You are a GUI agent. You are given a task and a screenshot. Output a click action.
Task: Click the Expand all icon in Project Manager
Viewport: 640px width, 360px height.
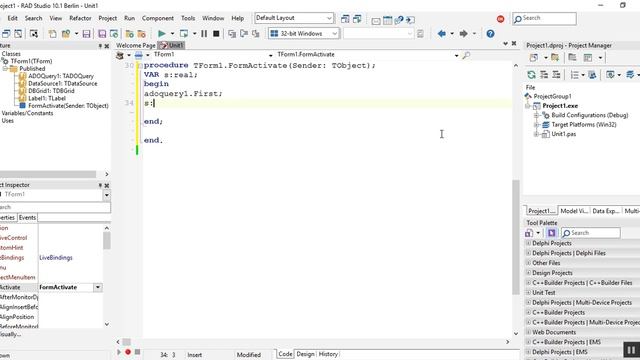click(544, 75)
